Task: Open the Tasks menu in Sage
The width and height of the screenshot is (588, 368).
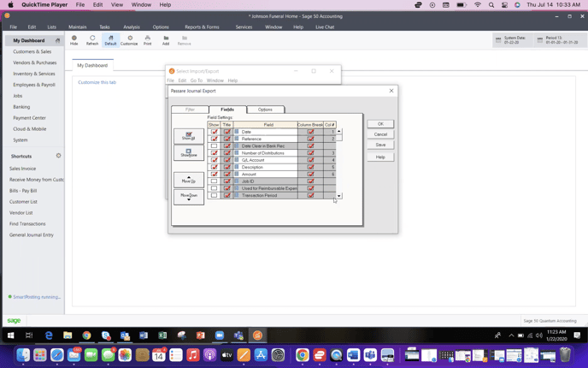Action: click(104, 27)
